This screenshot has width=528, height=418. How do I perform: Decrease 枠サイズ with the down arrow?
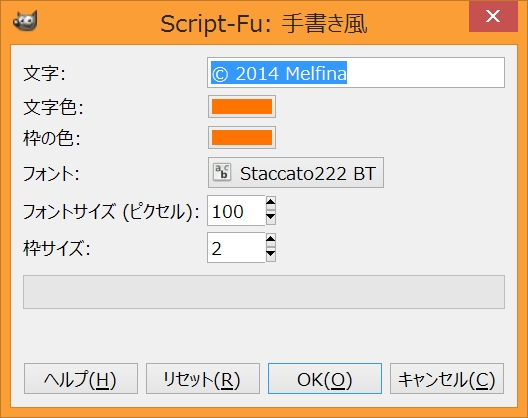271,255
